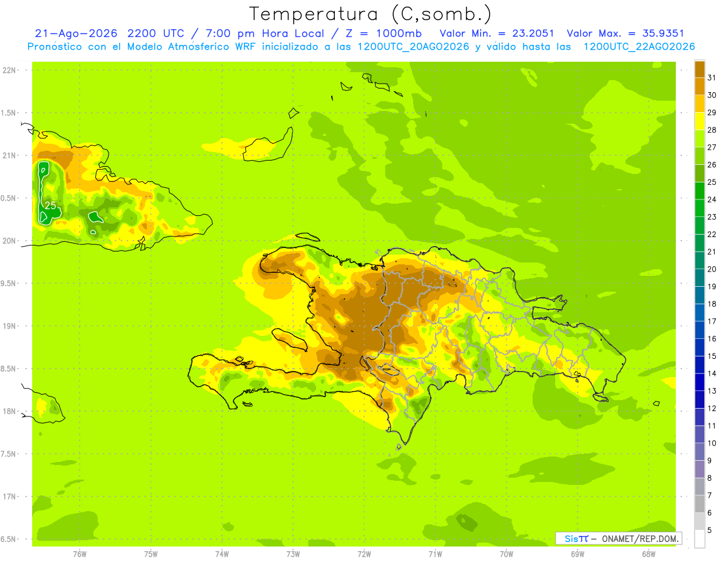Click the '31' label on the color scale
This screenshot has width=728, height=562.
tap(712, 78)
